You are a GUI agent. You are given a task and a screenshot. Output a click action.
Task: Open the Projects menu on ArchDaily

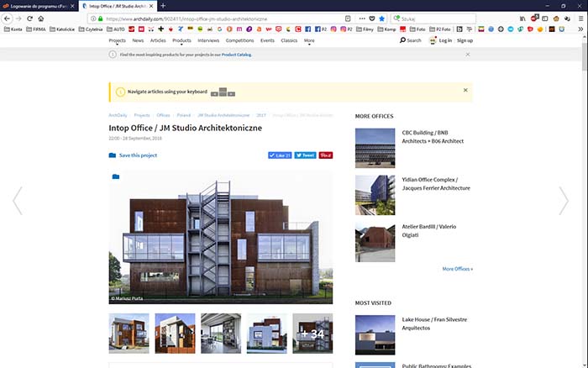(x=117, y=40)
